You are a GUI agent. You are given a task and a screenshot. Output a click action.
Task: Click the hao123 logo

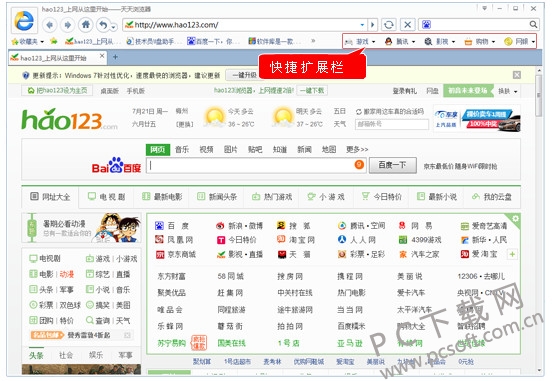tap(69, 120)
